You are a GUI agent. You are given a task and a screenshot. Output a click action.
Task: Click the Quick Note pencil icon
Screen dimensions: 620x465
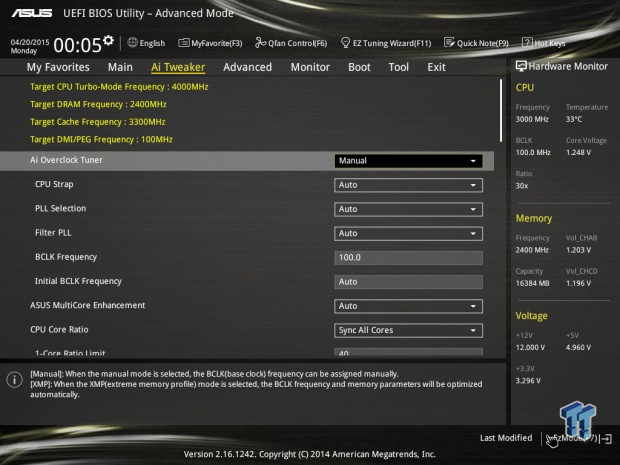point(449,42)
